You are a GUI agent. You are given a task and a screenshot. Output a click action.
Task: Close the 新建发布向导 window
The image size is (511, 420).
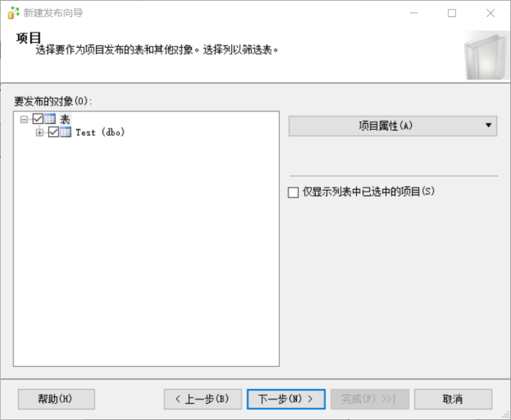pyautogui.click(x=490, y=13)
